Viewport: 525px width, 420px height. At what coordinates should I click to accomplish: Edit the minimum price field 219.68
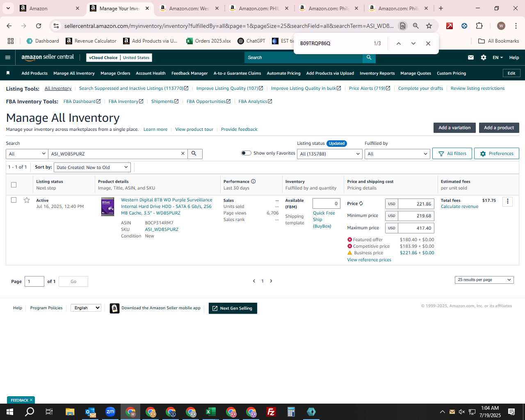coord(416,216)
